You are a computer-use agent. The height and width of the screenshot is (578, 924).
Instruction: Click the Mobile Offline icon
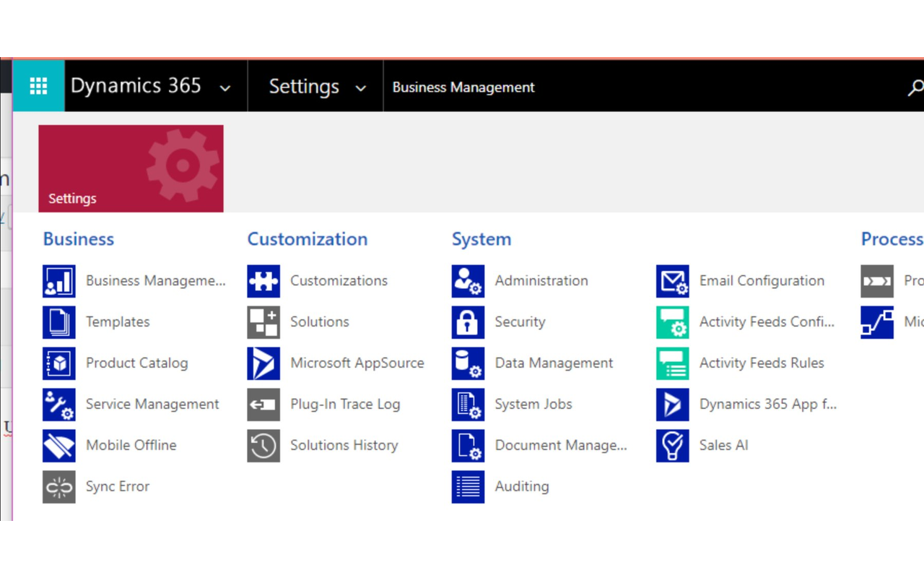coord(58,446)
